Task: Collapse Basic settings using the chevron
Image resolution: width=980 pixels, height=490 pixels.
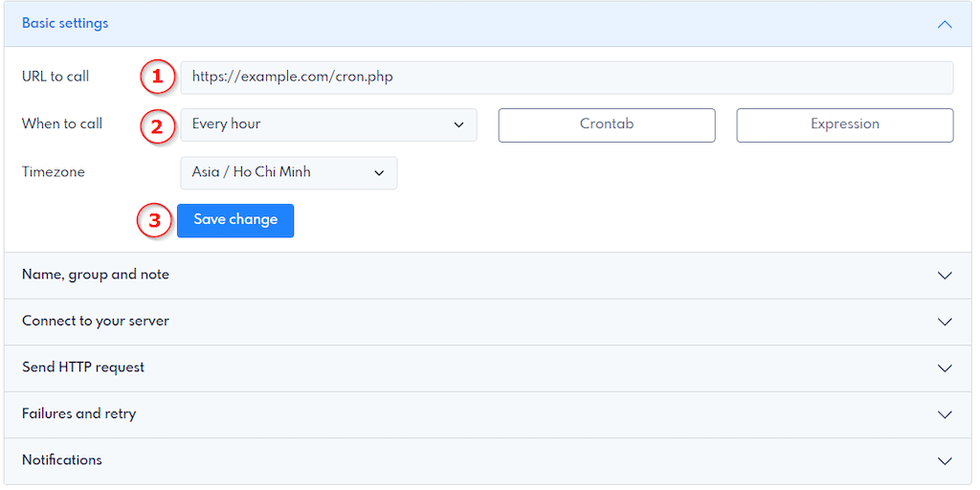Action: point(945,24)
